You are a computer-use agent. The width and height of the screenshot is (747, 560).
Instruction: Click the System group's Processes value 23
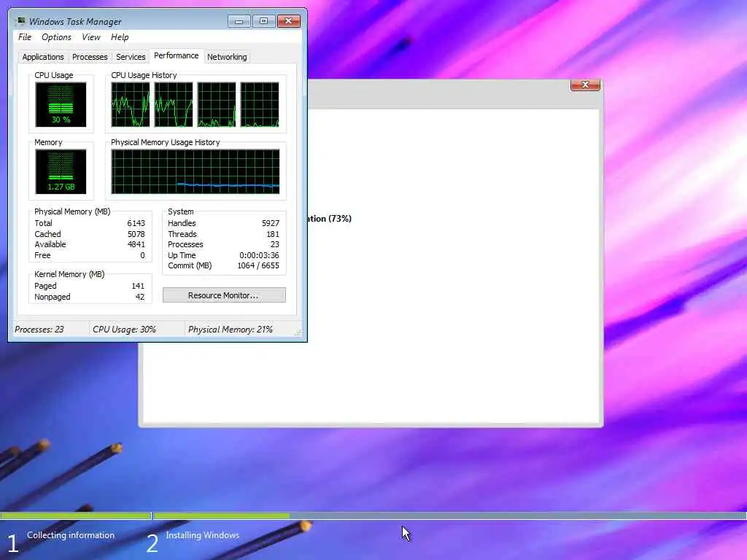pos(275,245)
